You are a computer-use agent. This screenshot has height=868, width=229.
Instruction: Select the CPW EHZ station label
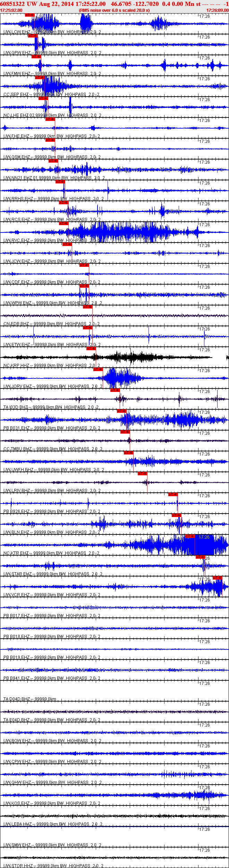(x=52, y=762)
